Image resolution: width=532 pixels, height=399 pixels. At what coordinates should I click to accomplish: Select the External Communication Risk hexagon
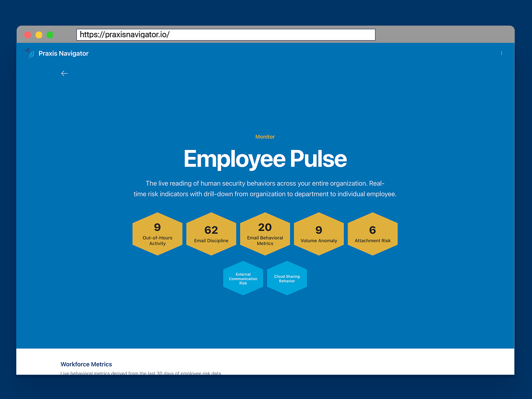(243, 278)
